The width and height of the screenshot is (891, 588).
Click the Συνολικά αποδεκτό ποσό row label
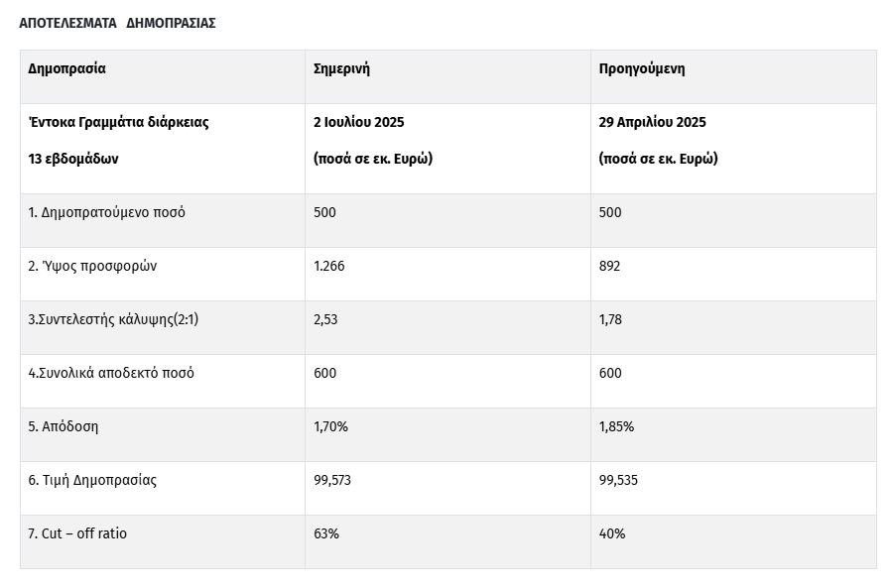(x=111, y=373)
